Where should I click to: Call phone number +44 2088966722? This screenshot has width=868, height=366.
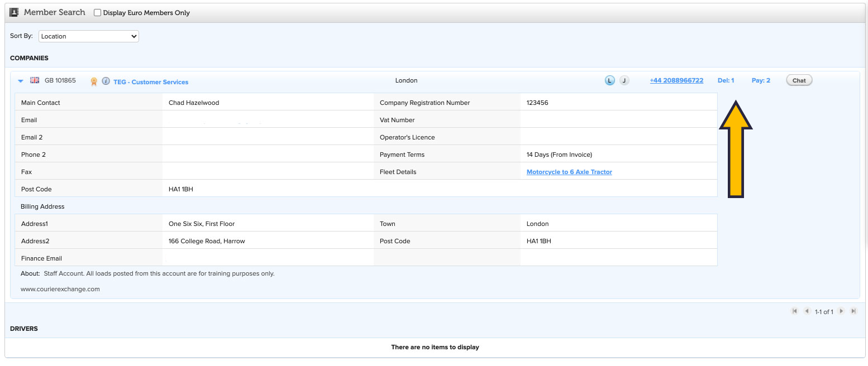pyautogui.click(x=676, y=80)
